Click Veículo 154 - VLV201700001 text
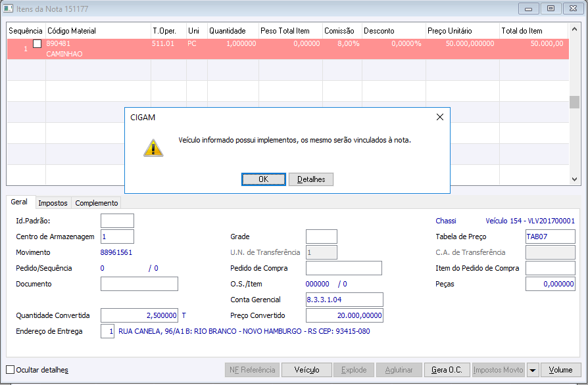The image size is (588, 385). (x=530, y=221)
